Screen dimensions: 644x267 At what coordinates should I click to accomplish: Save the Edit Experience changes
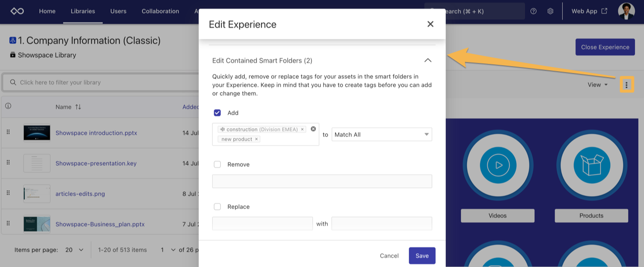click(422, 256)
